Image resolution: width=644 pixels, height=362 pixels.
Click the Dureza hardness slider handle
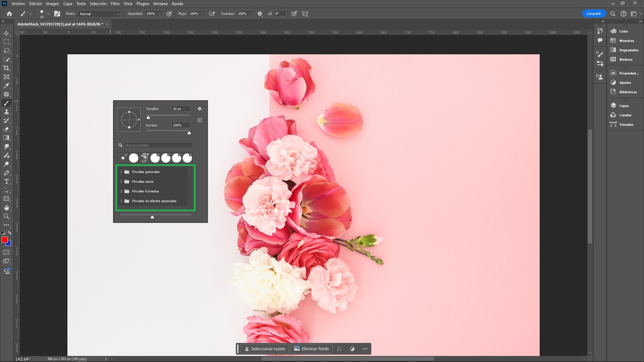[x=189, y=133]
